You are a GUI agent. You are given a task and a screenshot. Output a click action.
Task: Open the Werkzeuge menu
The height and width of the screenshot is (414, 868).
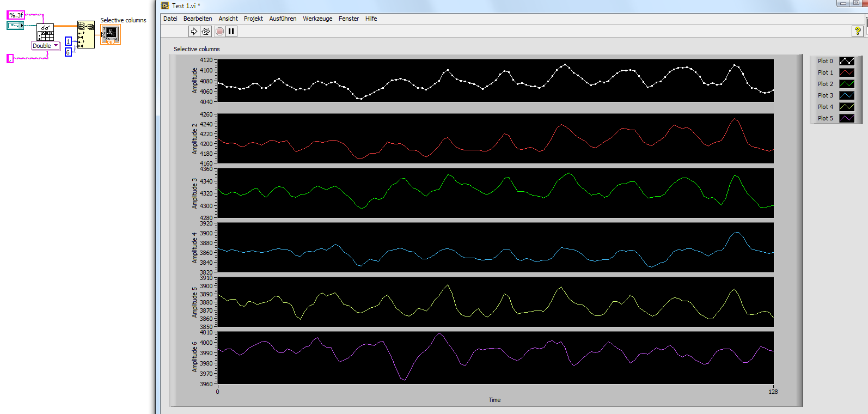[x=317, y=19]
